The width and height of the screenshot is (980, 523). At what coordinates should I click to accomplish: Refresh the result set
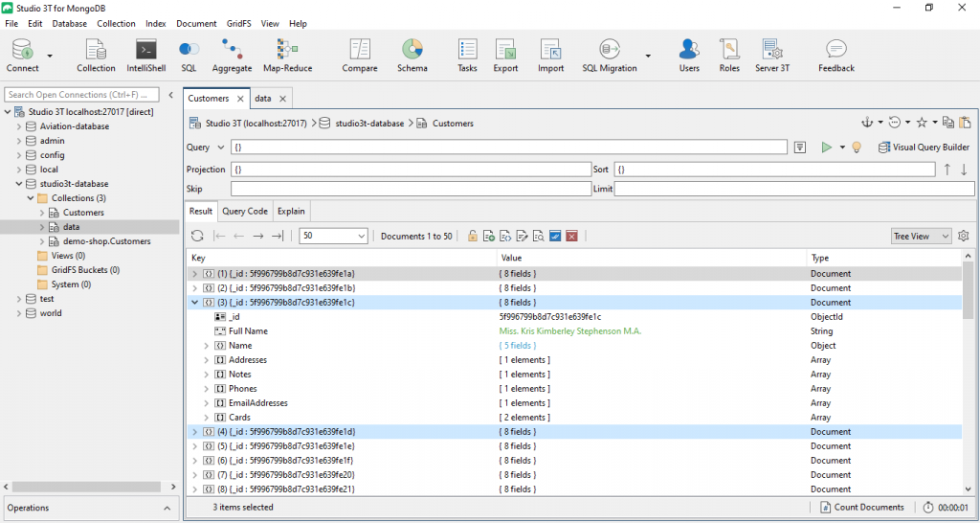(197, 236)
